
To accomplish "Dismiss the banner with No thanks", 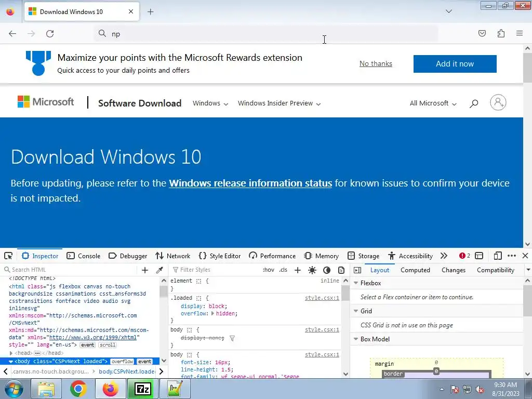I will (x=376, y=64).
